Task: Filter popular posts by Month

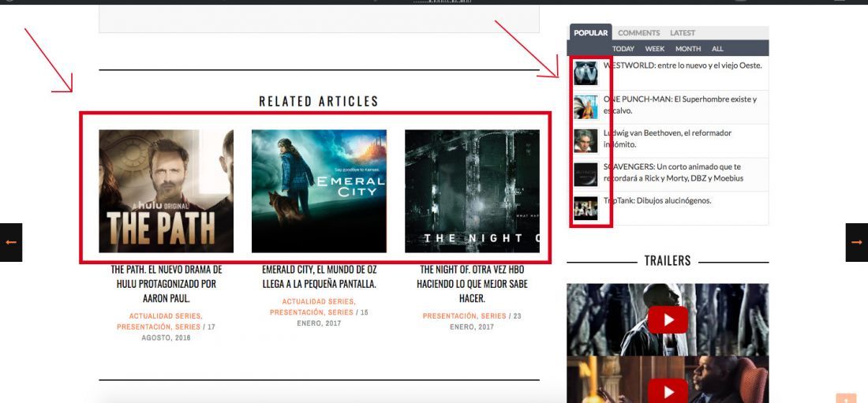Action: 688,49
